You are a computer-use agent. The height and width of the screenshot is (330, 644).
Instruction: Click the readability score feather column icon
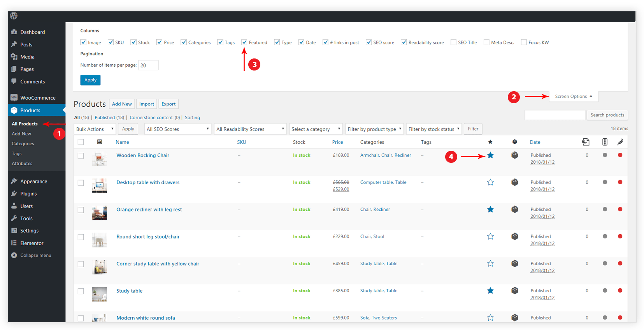click(620, 142)
